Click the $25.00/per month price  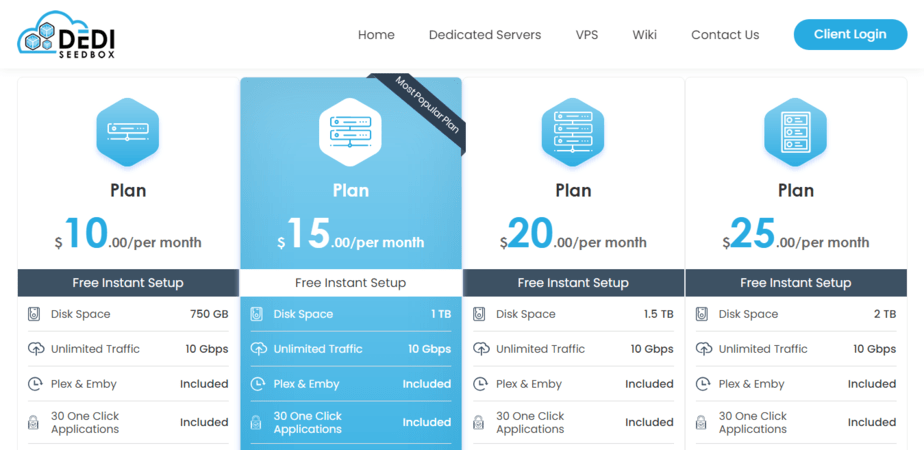pos(795,235)
